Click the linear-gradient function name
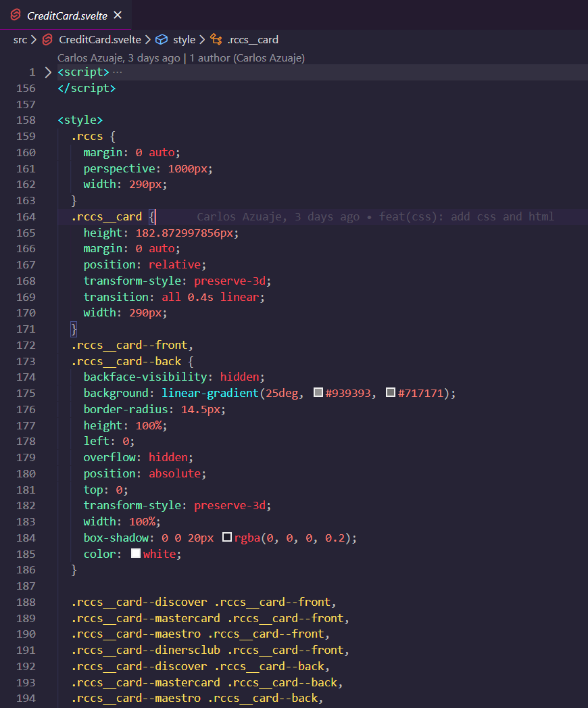The height and width of the screenshot is (708, 588). 210,394
